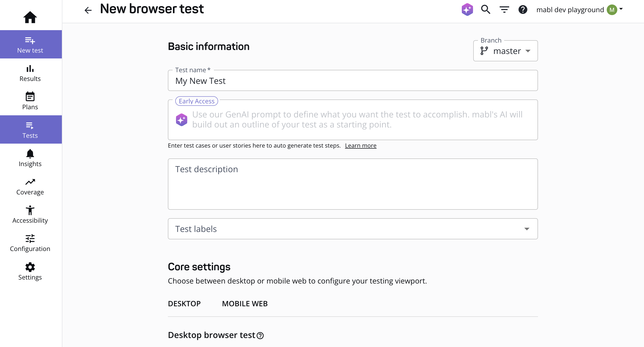This screenshot has width=644, height=347.
Task: Open Settings gear in sidebar
Action: 30,271
